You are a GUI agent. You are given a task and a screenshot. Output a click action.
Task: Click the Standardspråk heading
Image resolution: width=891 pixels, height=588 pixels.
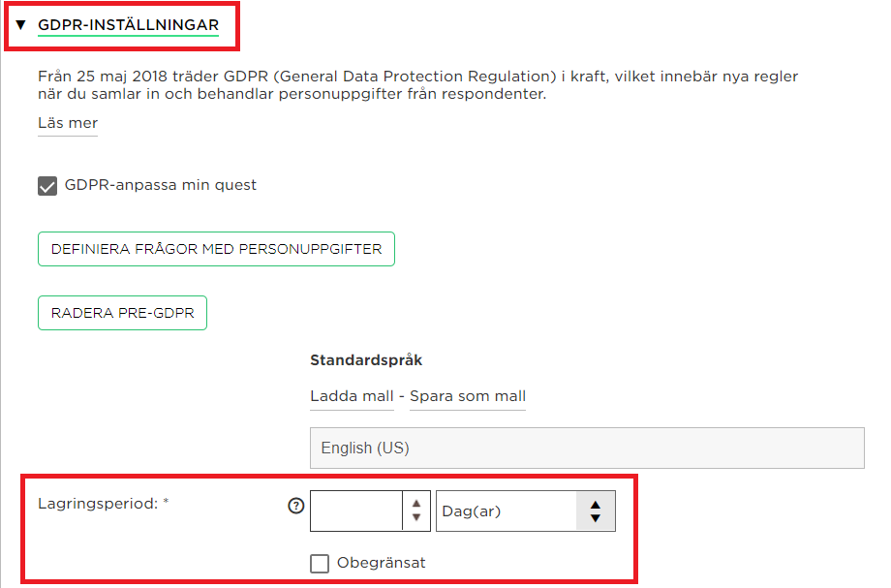click(x=366, y=360)
